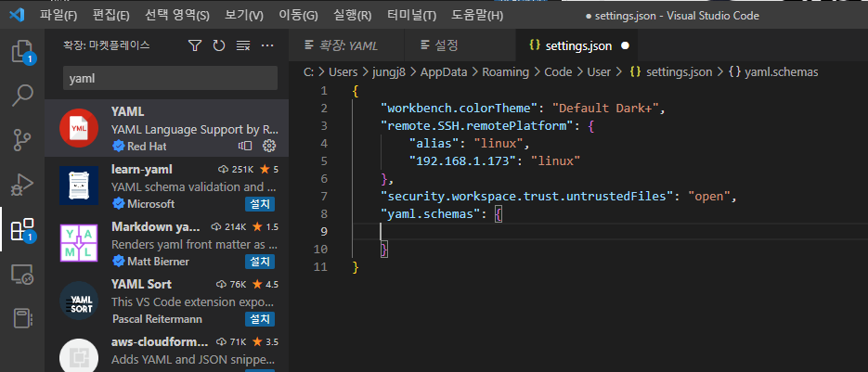Image resolution: width=868 pixels, height=372 pixels.
Task: Refresh the extensions list
Action: 219,46
